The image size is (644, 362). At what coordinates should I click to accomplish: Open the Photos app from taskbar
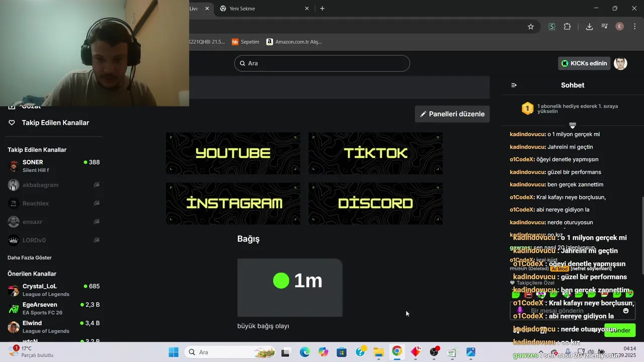pos(471,352)
